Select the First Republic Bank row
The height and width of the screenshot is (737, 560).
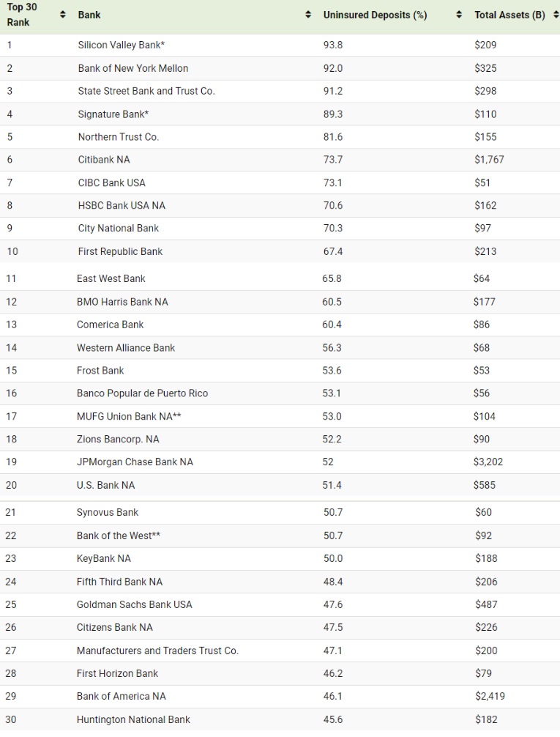click(x=120, y=251)
